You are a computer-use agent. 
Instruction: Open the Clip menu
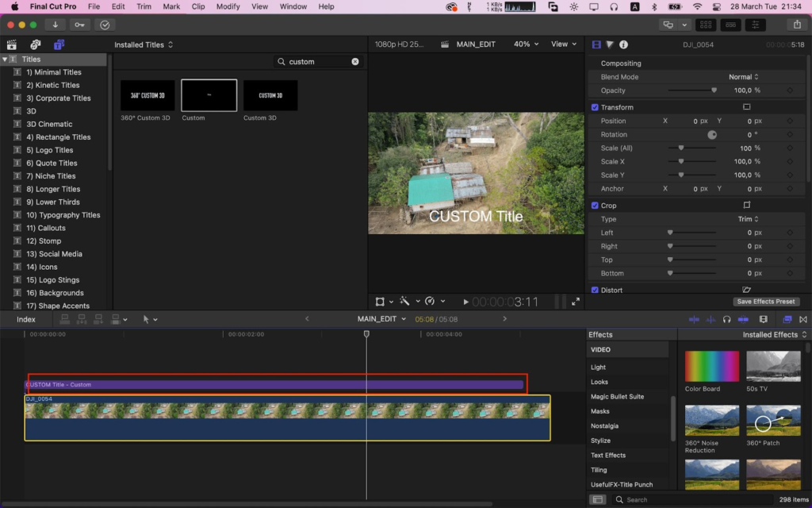point(197,6)
